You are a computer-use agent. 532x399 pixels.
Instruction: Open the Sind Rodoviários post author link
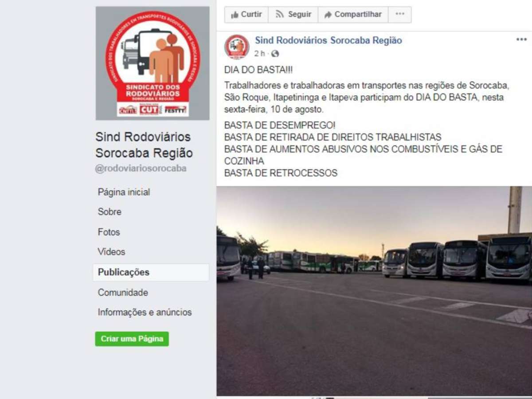click(x=329, y=40)
